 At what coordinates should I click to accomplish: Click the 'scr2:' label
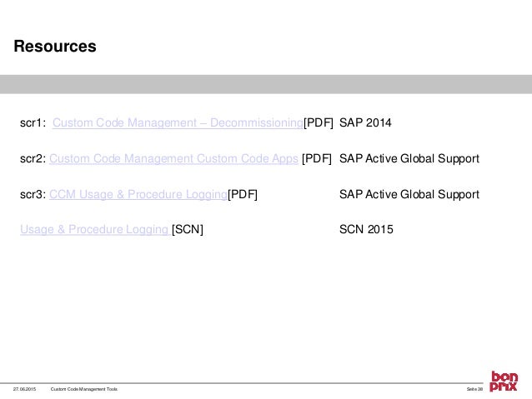[x=33, y=158]
